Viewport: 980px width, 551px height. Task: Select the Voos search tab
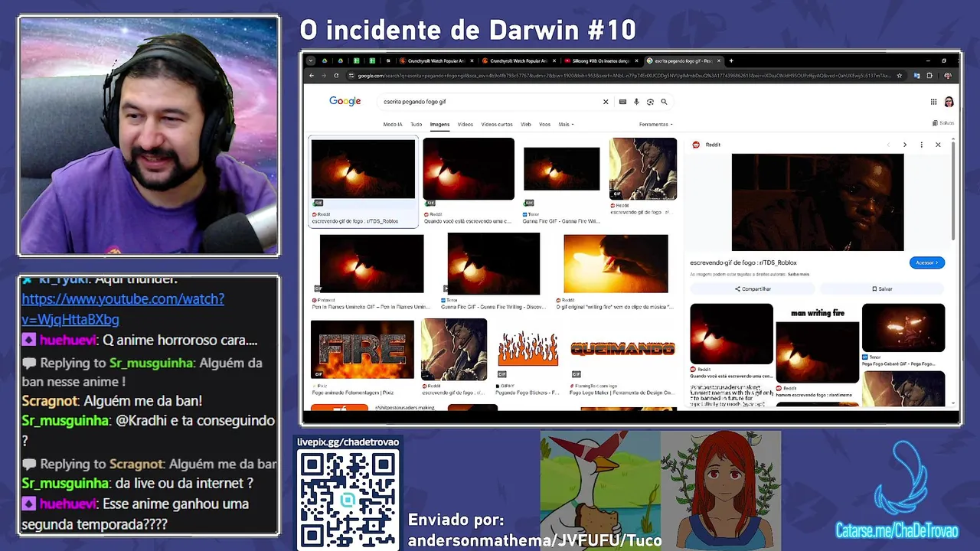coord(544,124)
